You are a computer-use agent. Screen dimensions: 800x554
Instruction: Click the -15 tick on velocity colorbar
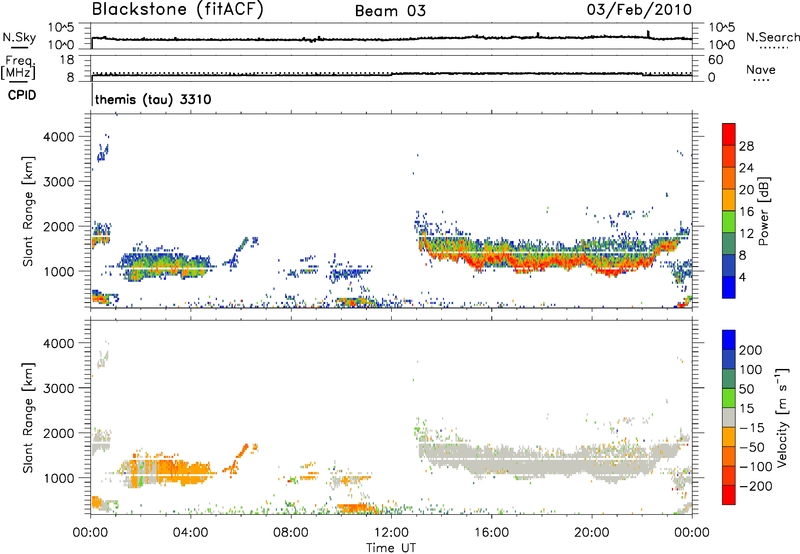751,427
